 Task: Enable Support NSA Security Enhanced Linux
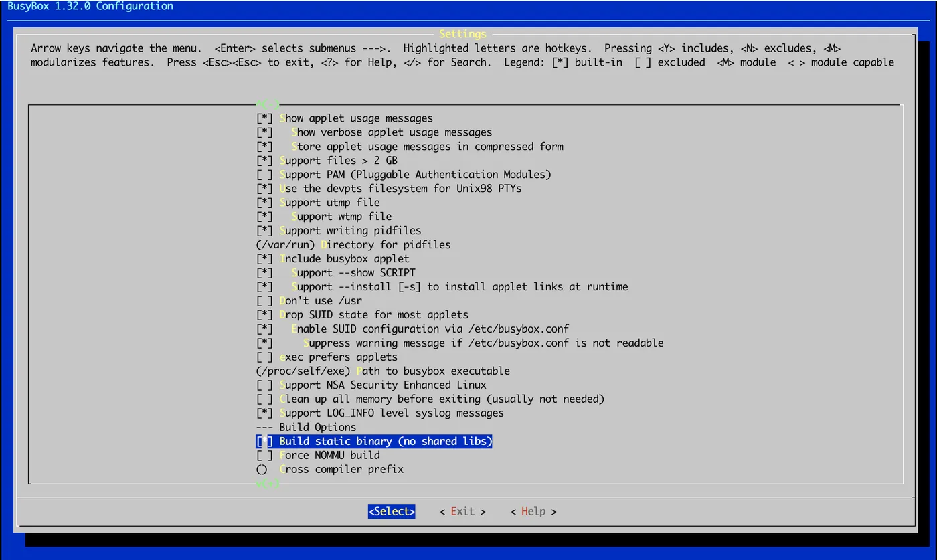371,385
